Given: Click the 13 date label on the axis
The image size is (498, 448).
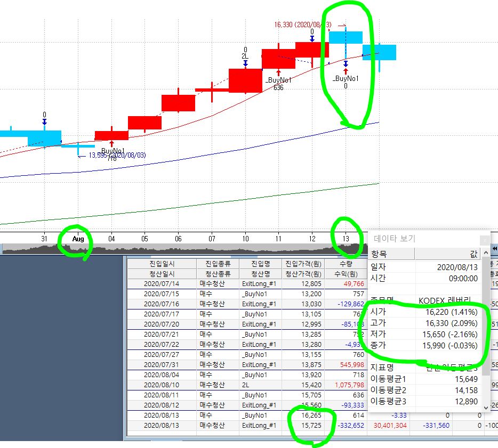Looking at the screenshot, I should point(346,239).
